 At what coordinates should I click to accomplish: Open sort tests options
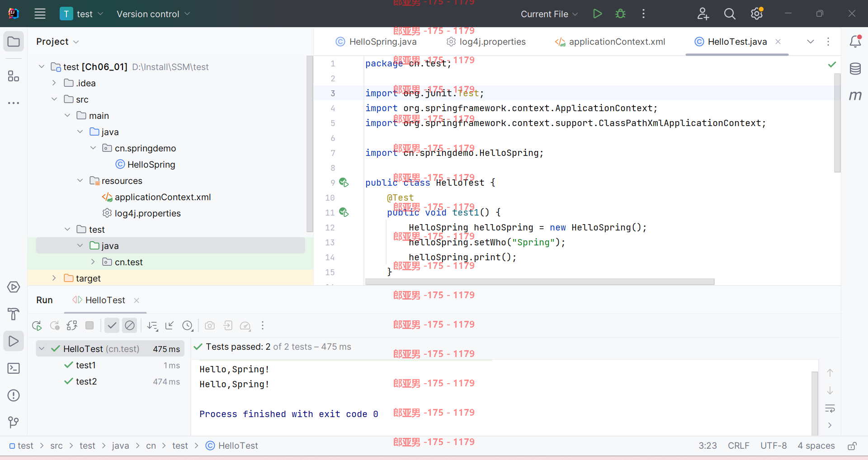coord(152,325)
